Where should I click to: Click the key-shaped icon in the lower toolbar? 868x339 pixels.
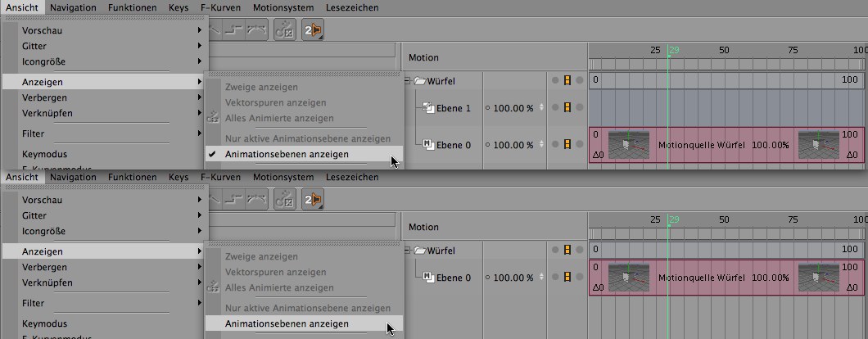(284, 200)
